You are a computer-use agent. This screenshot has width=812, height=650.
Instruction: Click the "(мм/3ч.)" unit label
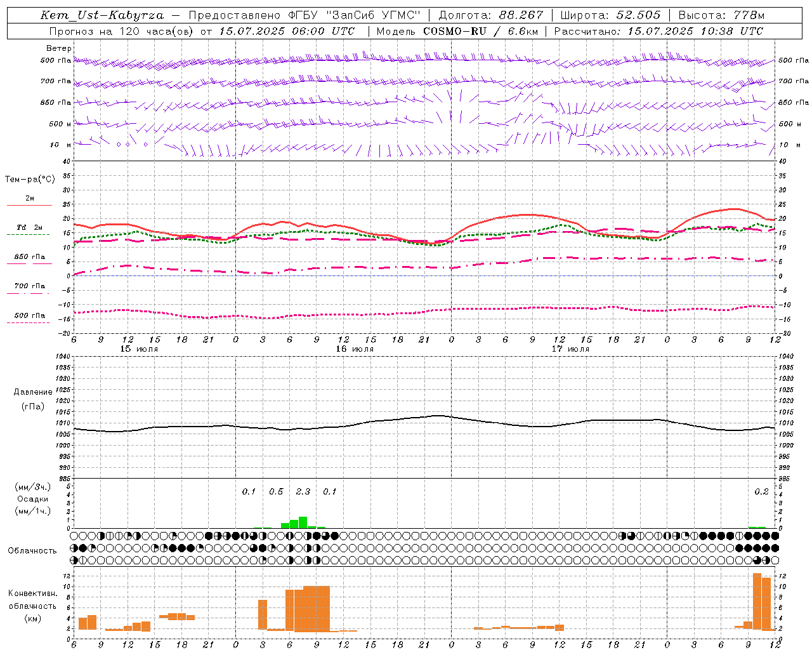[32, 487]
